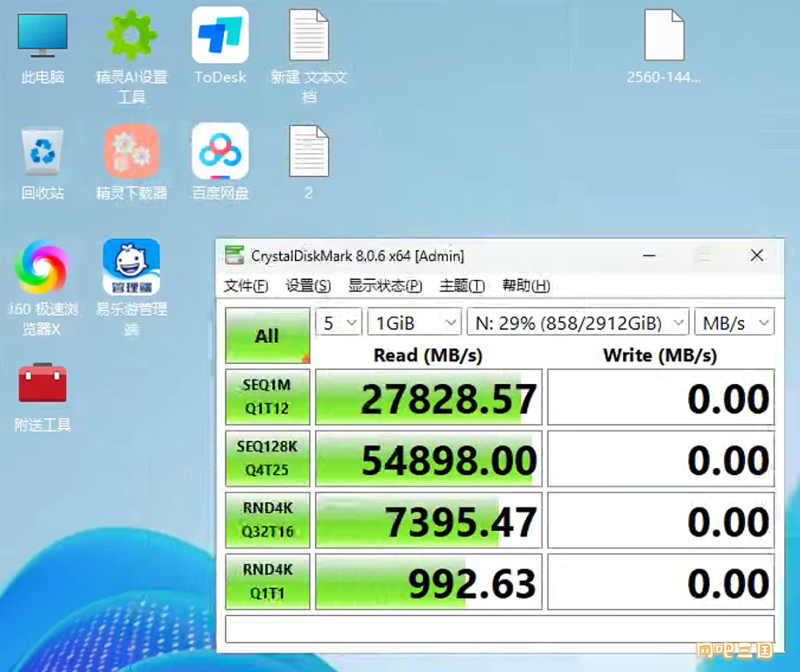This screenshot has height=672, width=800.
Task: Open the 此电脑 desktop icon
Action: click(42, 37)
